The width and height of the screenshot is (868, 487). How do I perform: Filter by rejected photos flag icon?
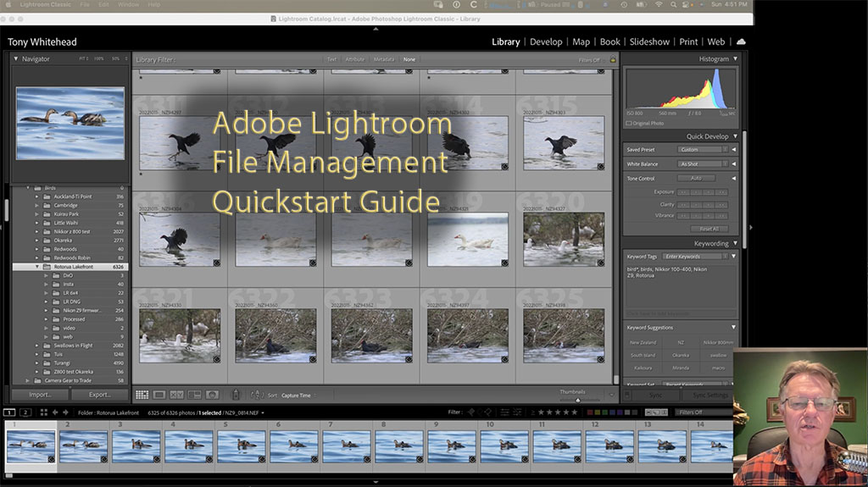point(487,412)
